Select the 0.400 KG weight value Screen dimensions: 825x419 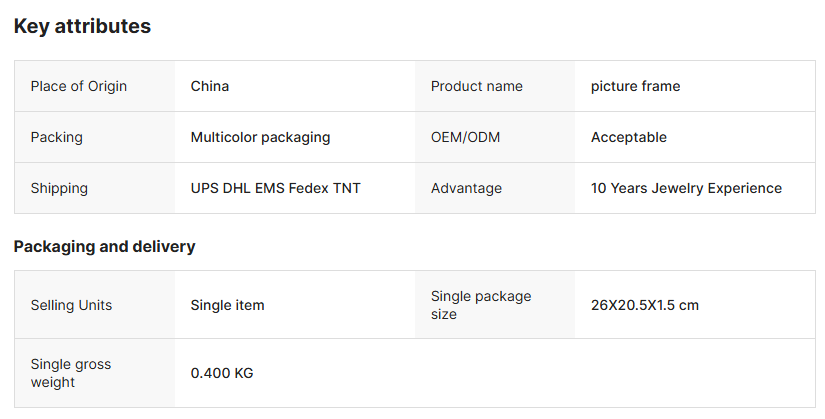click(222, 373)
